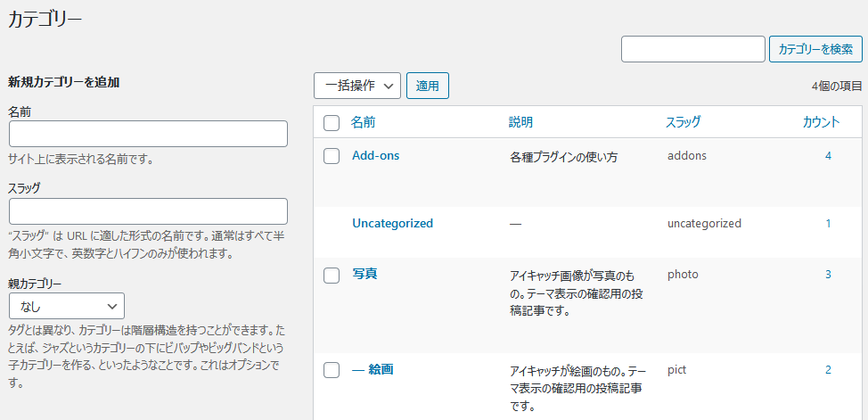Click the post count 4 for Add-ons

click(x=828, y=156)
